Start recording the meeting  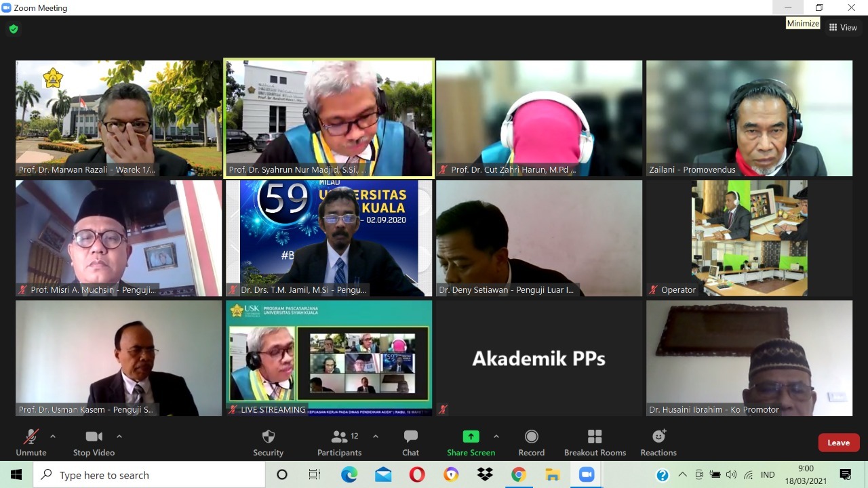(531, 443)
